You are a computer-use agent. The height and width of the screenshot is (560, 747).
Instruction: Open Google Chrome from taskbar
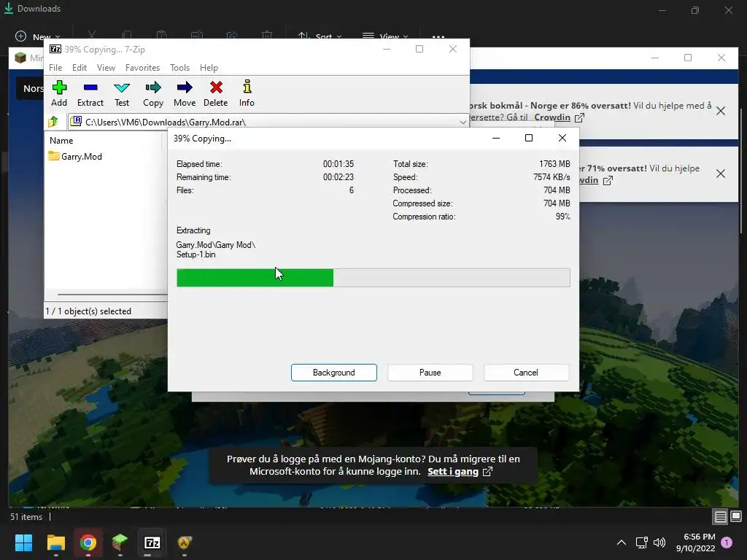[88, 542]
